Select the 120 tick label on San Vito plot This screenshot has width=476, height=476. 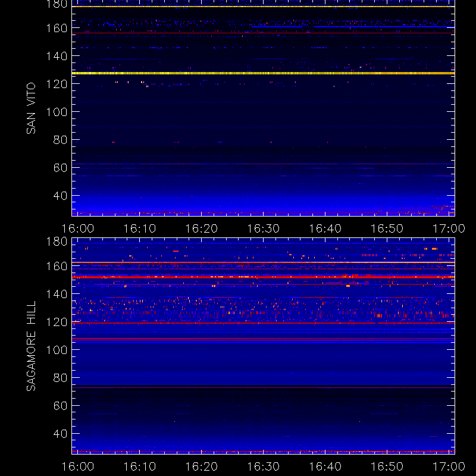click(x=57, y=84)
